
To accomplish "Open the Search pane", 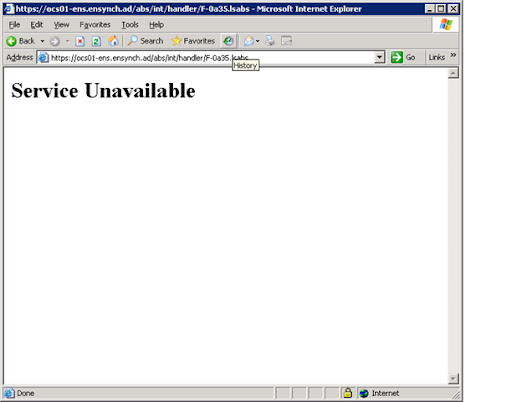I will point(145,41).
